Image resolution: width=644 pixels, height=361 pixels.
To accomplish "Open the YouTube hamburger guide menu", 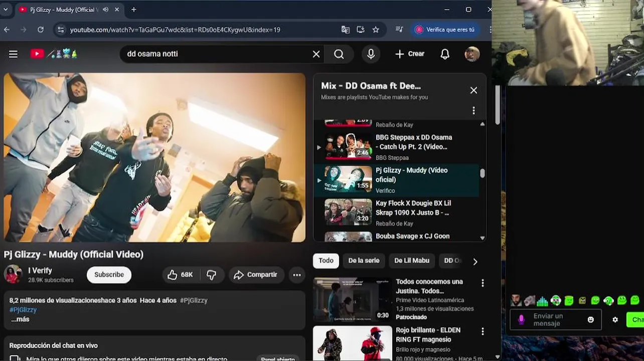I will [13, 54].
